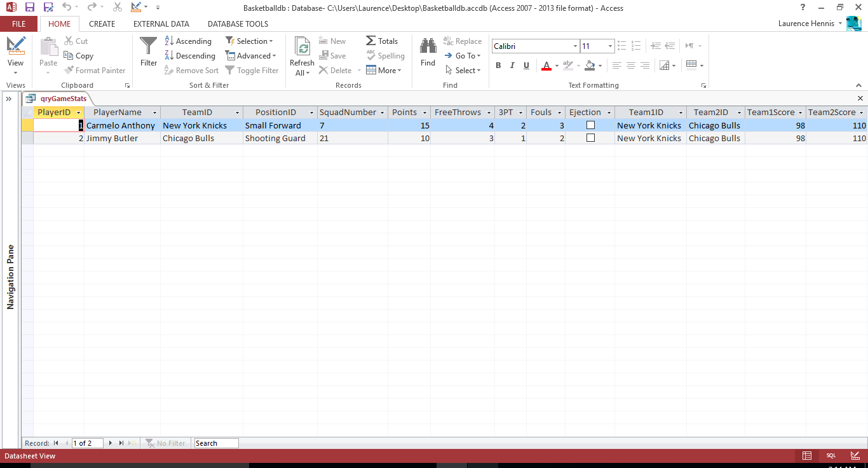Screen dimensions: 868x468
Task: Switch to the CREATE ribbon tab
Action: click(x=102, y=24)
